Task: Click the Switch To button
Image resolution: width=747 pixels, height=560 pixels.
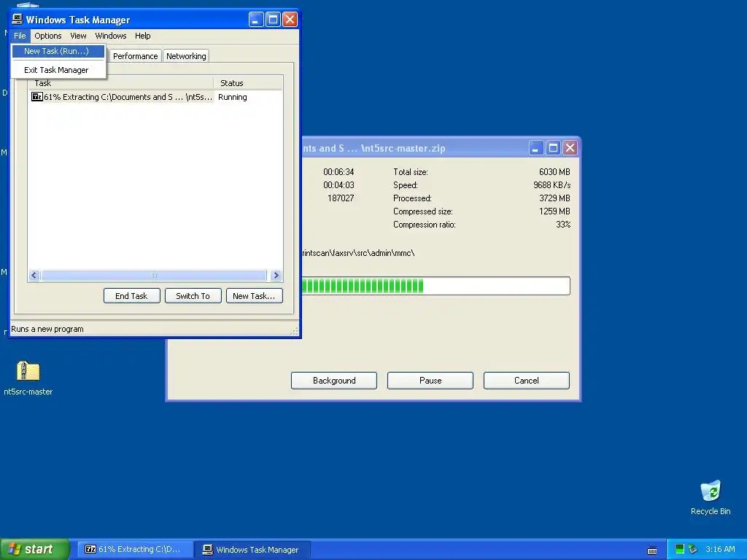Action: [x=193, y=296]
